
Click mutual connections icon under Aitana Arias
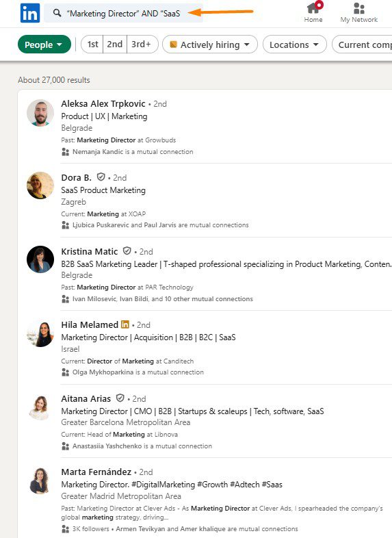coord(65,446)
